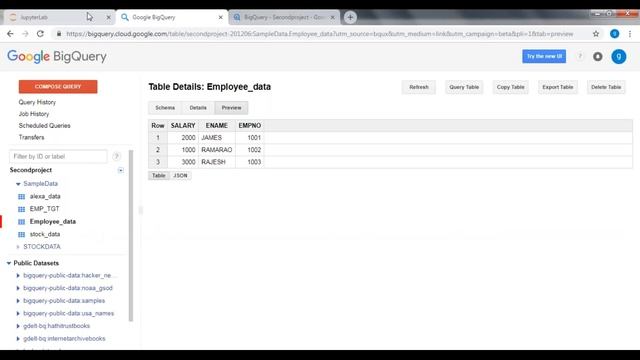Image resolution: width=640 pixels, height=360 pixels.
Task: Click the RAMARAO cell
Action: (217, 150)
